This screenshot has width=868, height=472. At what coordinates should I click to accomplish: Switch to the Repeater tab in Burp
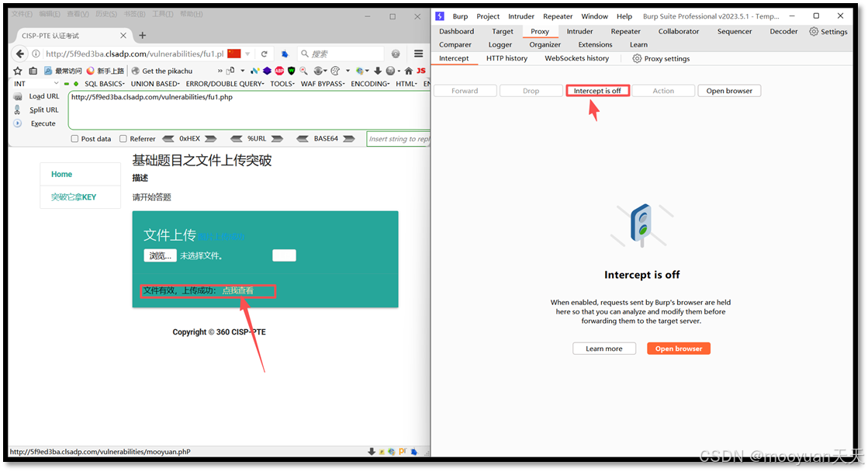pyautogui.click(x=625, y=31)
